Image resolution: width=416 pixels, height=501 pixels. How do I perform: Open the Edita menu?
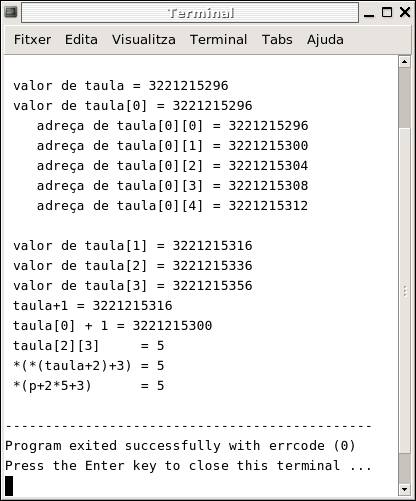pyautogui.click(x=81, y=40)
